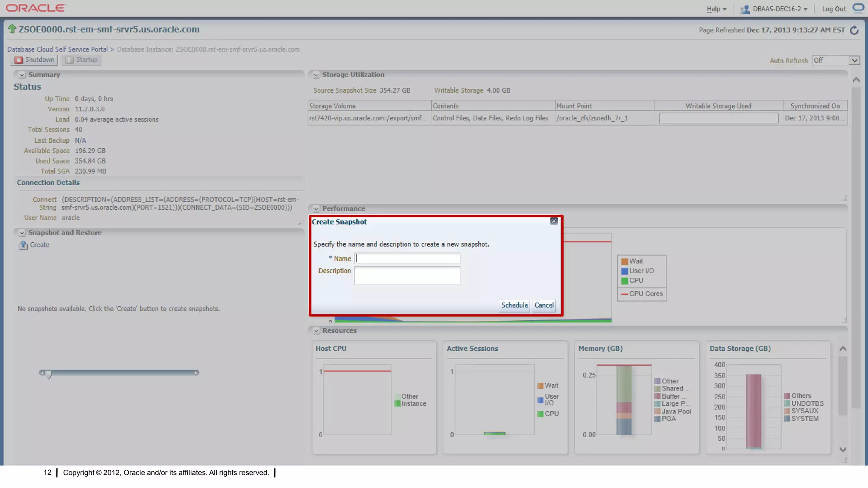Viewport: 868px width, 488px height.
Task: Click the UNDOTBS legend entry
Action: click(x=804, y=404)
